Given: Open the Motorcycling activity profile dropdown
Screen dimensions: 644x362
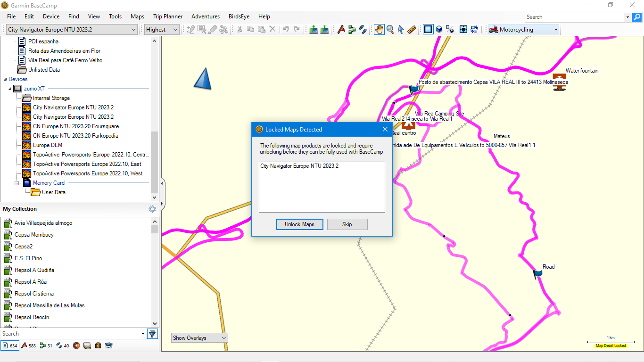Looking at the screenshot, I should [x=523, y=30].
